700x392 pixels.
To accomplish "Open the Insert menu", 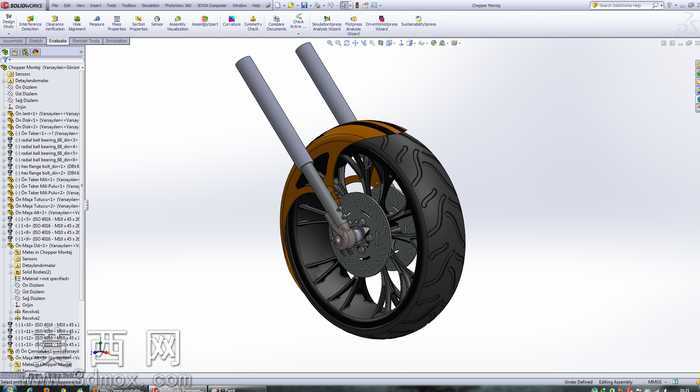I will coord(96,5).
